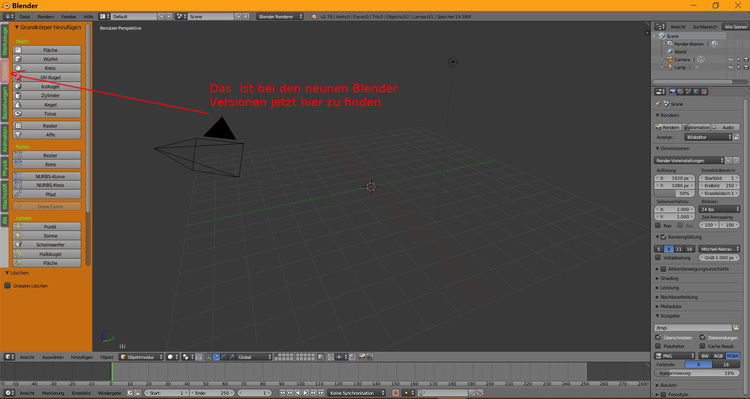Open the Hilfe menu
Image resolution: width=750 pixels, height=399 pixels.
[88, 17]
